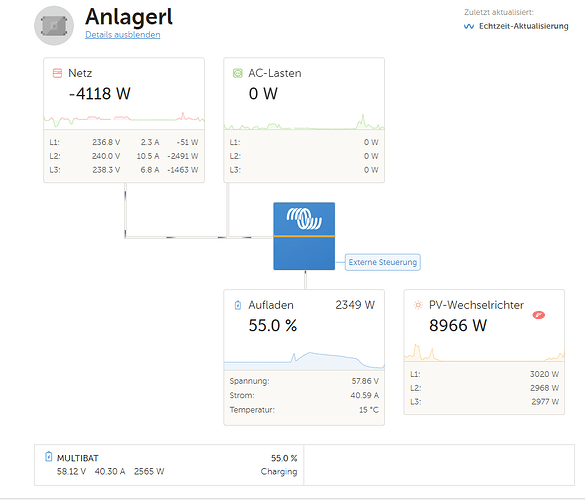
Task: Click the Anlagerl installation avatar icon
Action: (x=54, y=26)
